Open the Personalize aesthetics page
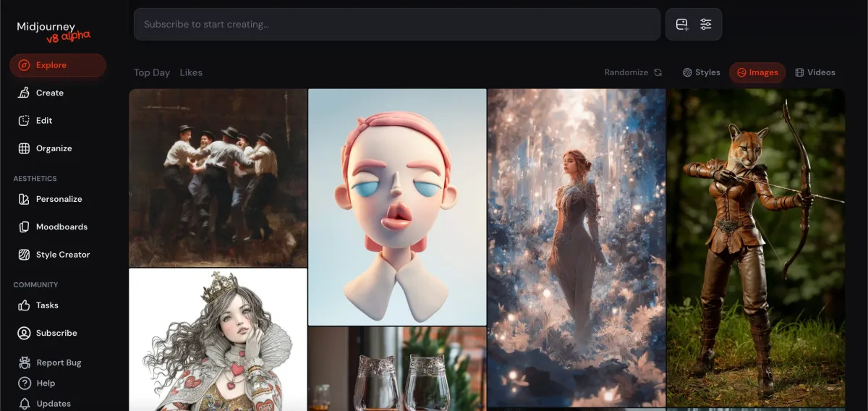Viewport: 868px width, 411px height. [x=59, y=199]
